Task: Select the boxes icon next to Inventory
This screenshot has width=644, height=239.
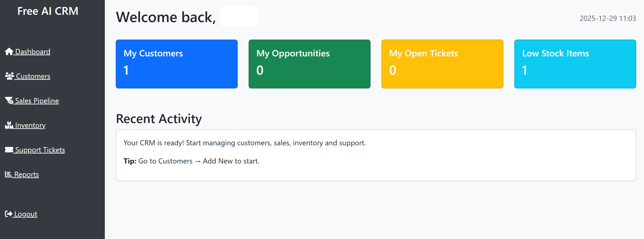Action: pos(9,125)
